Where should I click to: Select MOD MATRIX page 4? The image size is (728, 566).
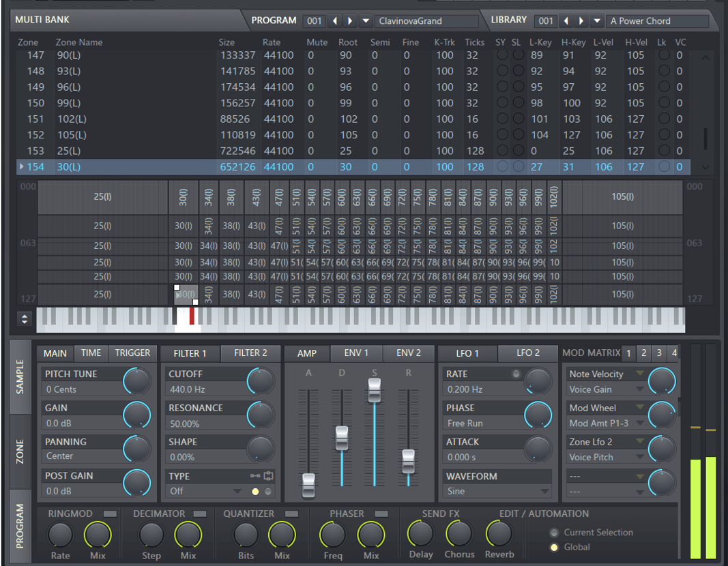pos(674,353)
